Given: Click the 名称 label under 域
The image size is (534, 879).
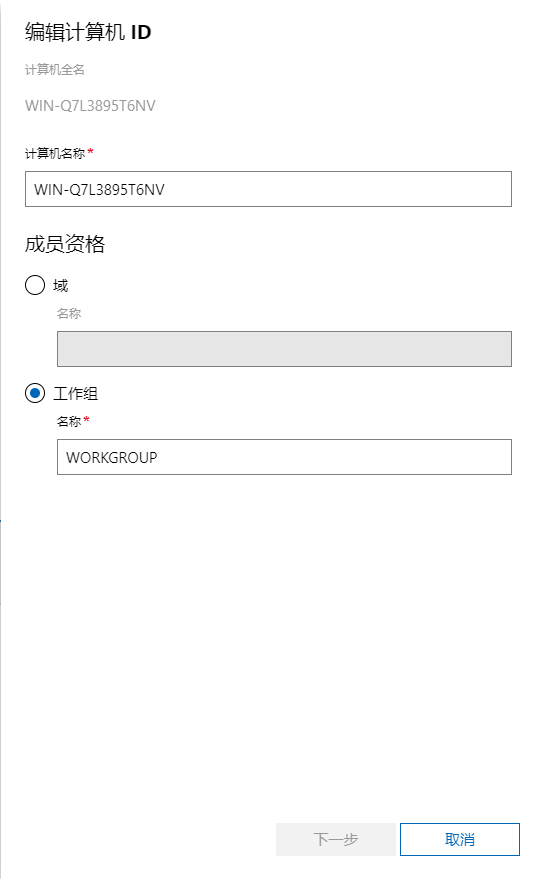Looking at the screenshot, I should 69,313.
